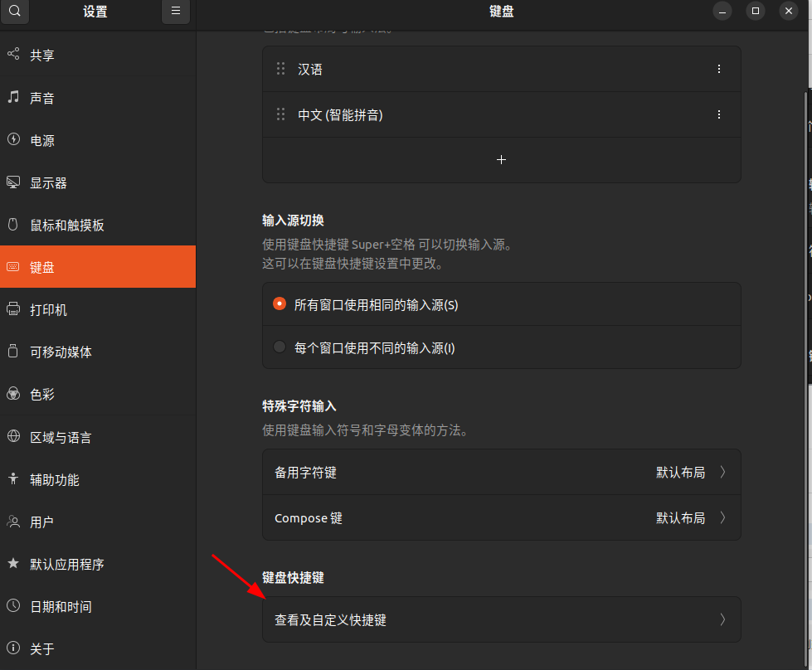The height and width of the screenshot is (670, 812).
Task: Click the 用户 users icon
Action: [13, 521]
